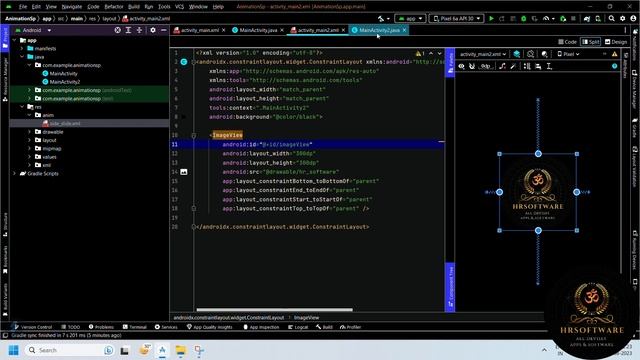This screenshot has height=360, width=640.
Task: Expand Gradle Scripts node
Action: pos(15,173)
